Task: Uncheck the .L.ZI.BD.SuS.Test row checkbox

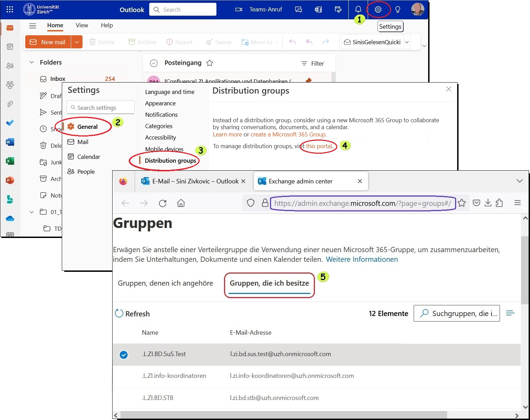Action: tap(124, 355)
